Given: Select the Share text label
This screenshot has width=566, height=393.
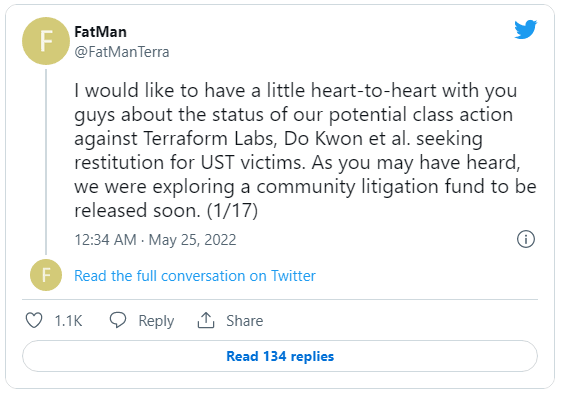Looking at the screenshot, I should point(245,321).
